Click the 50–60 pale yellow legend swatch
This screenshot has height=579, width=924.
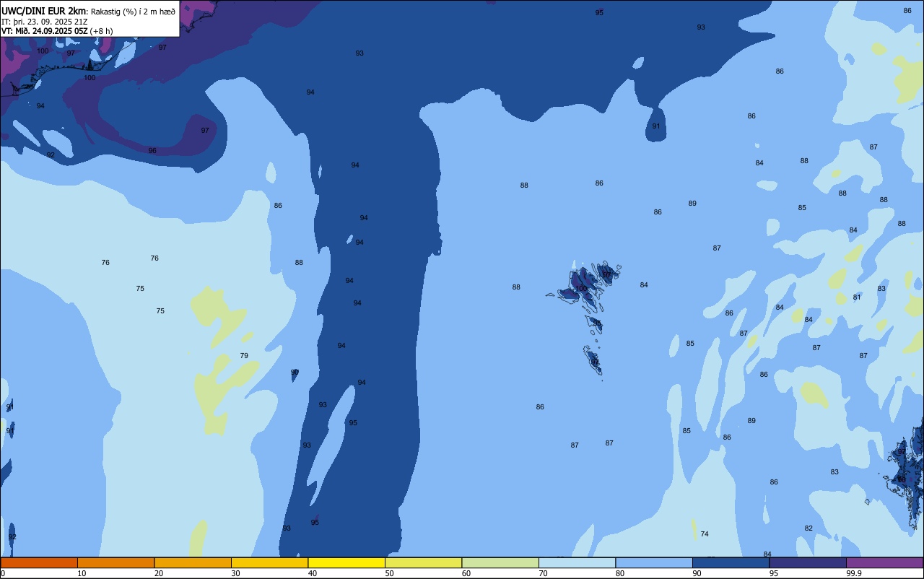423,562
